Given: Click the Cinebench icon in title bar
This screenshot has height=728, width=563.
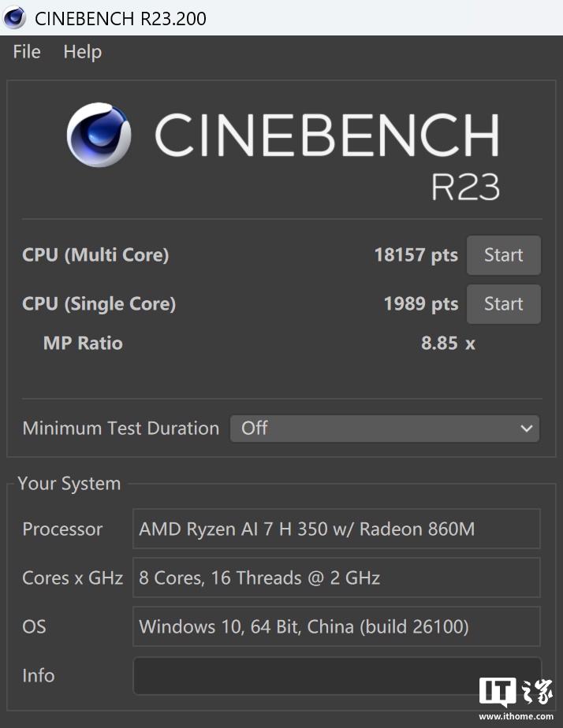Looking at the screenshot, I should [14, 17].
